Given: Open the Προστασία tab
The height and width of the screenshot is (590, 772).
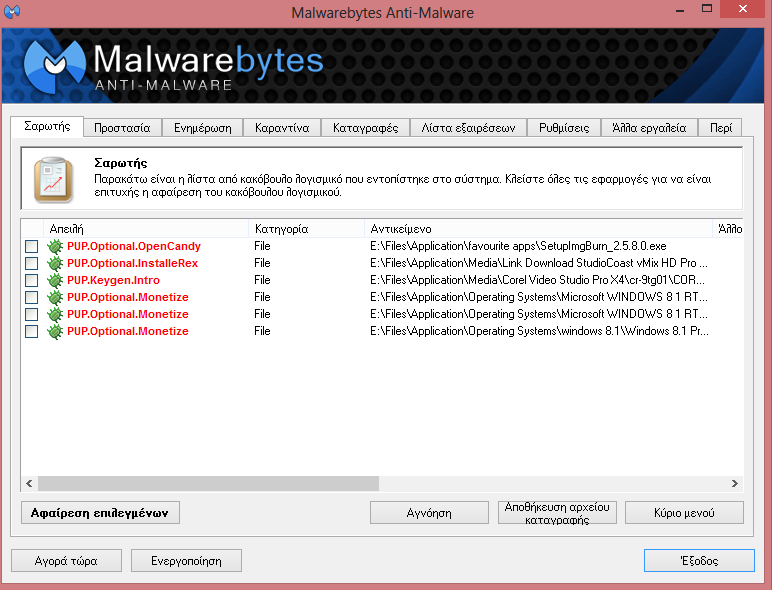Looking at the screenshot, I should 122,128.
